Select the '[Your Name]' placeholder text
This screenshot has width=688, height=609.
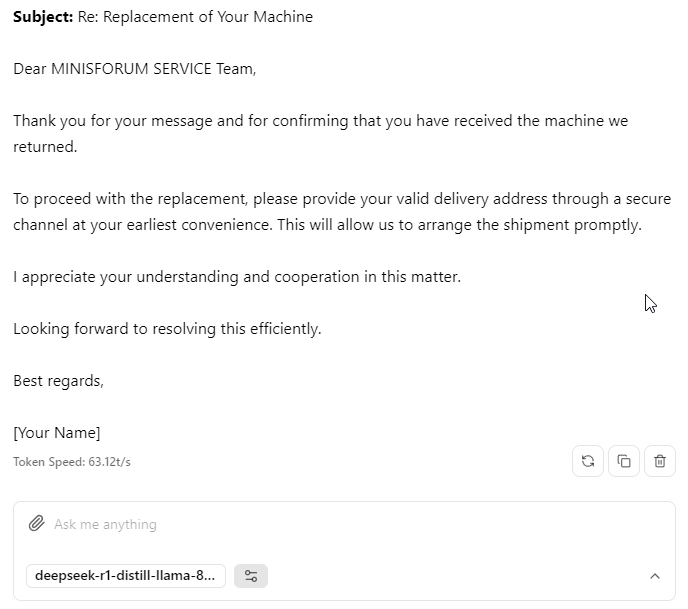point(57,433)
